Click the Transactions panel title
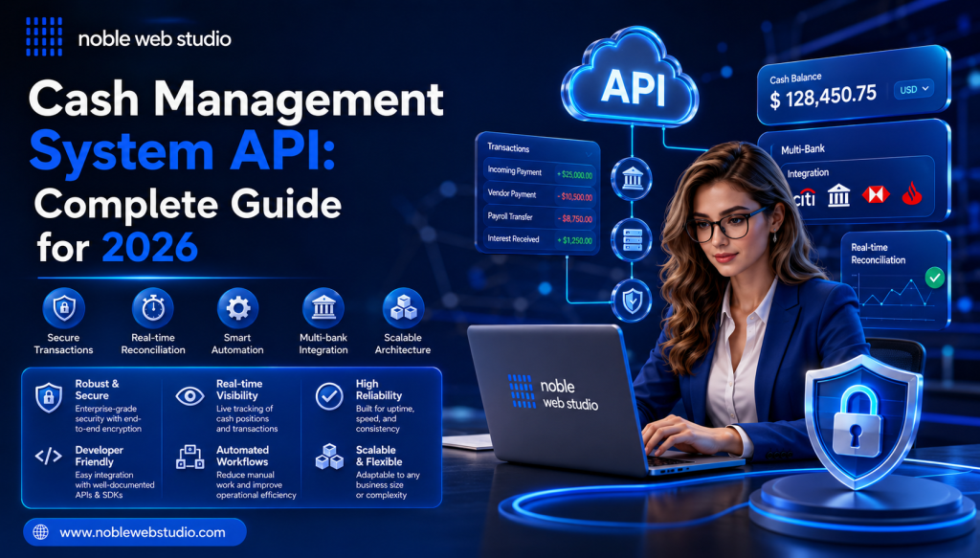This screenshot has height=558, width=980. coord(508,147)
